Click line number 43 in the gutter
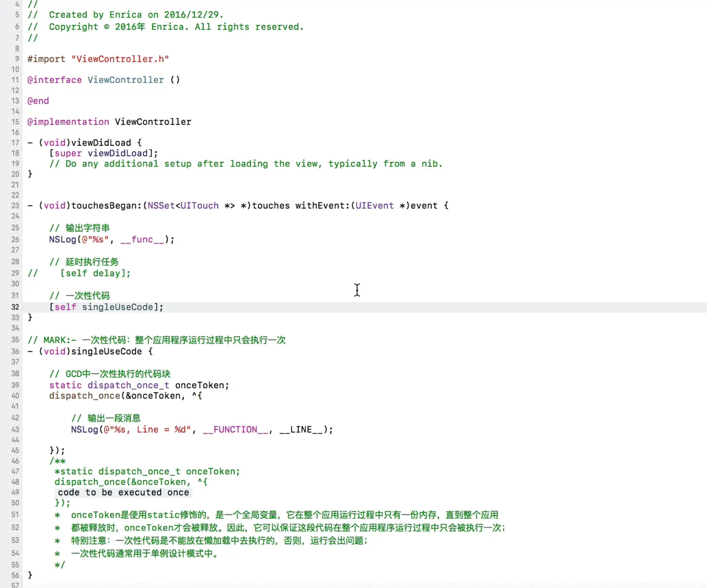707x588 pixels. [x=15, y=430]
